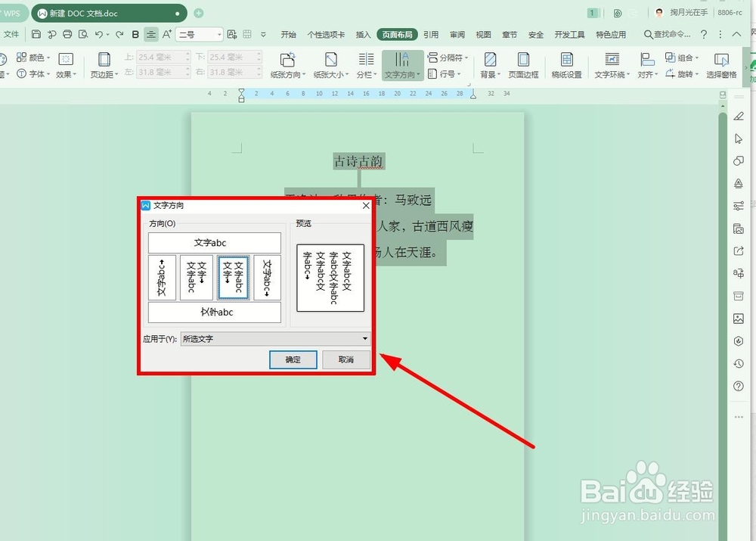Open the 文件 menu
Viewport: 756px width, 541px height.
pyautogui.click(x=11, y=34)
